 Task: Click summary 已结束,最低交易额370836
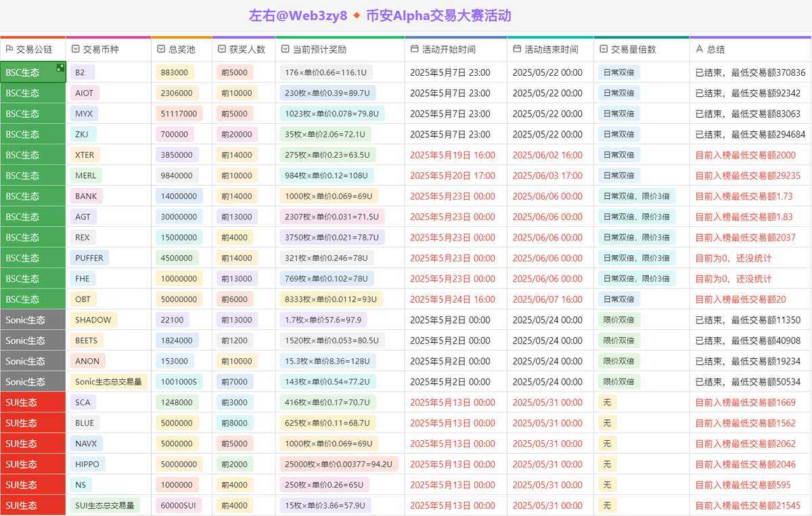[x=750, y=72]
